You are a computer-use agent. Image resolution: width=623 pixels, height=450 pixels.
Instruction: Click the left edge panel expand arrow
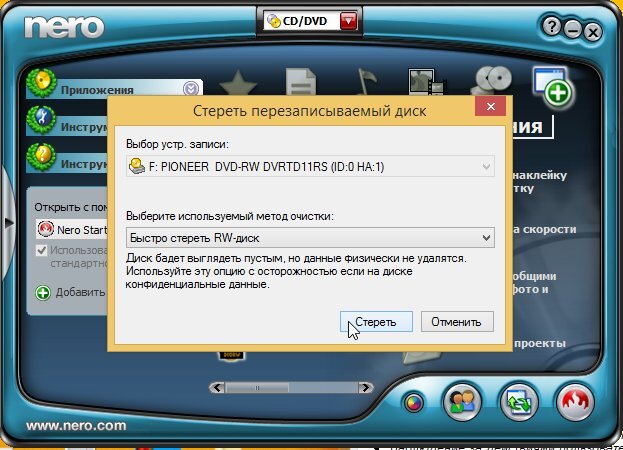point(8,222)
